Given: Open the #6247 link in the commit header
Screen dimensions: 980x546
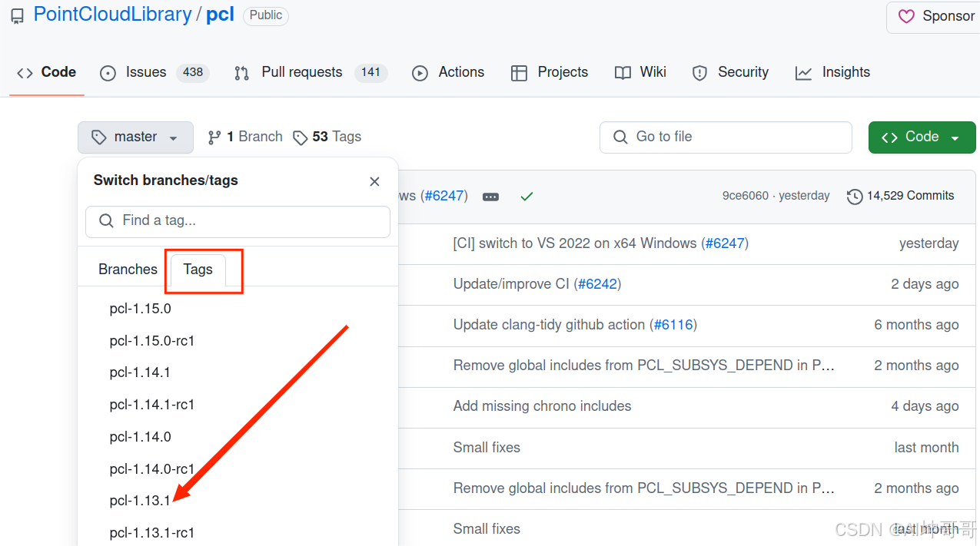Looking at the screenshot, I should [443, 196].
